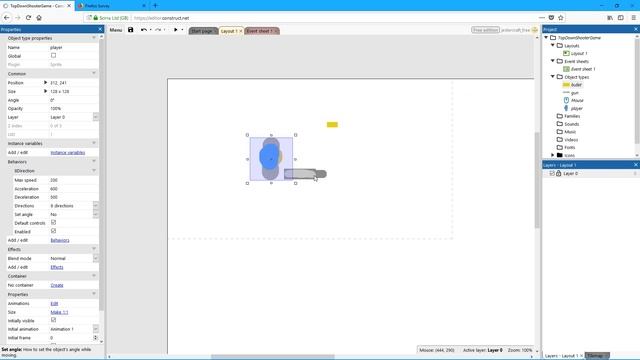640x360 pixels.
Task: Toggle the Initially visible checkbox
Action: pyautogui.click(x=53, y=320)
